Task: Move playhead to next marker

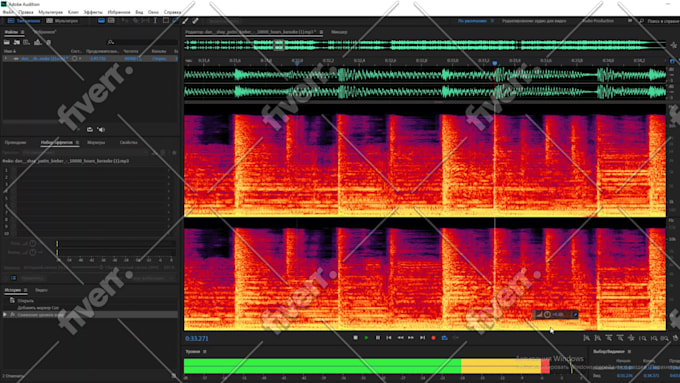Action: coord(422,337)
